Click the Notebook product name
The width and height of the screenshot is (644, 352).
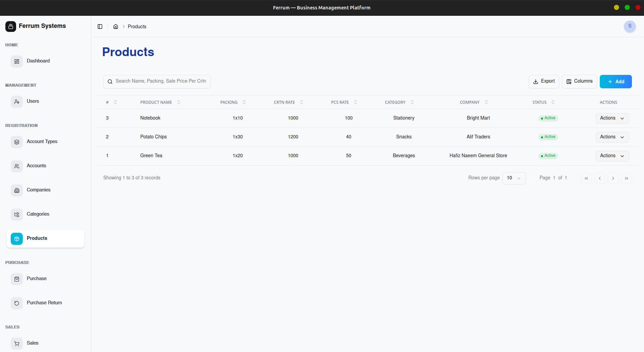[150, 118]
